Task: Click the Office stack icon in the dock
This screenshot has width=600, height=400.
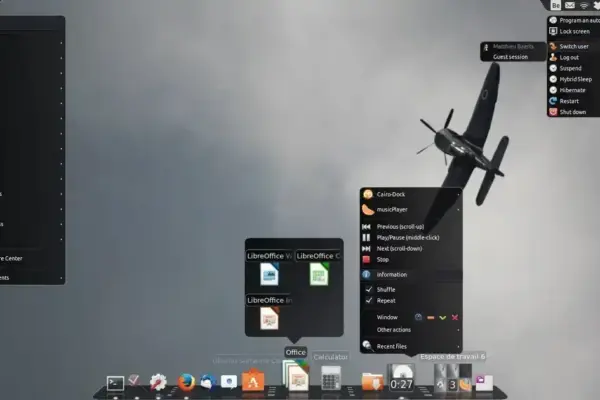Action: tap(296, 376)
